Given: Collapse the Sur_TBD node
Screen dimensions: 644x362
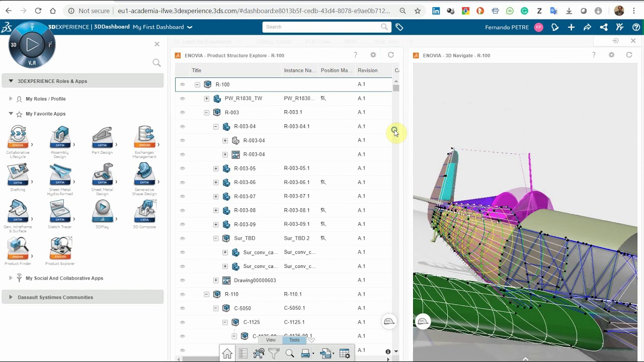Looking at the screenshot, I should [216, 238].
